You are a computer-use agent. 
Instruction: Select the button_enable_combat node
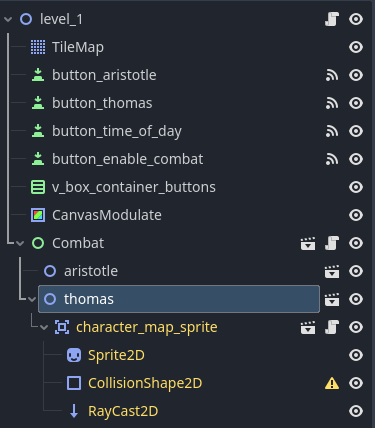(127, 159)
